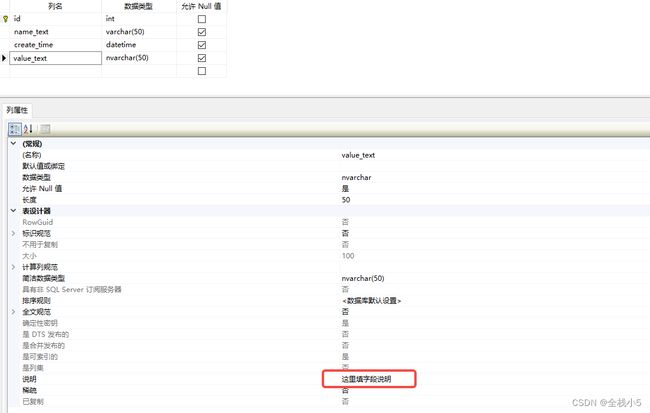Screen dimensions: 650x413
Task: Click the value_text column name input field
Action: (x=56, y=58)
